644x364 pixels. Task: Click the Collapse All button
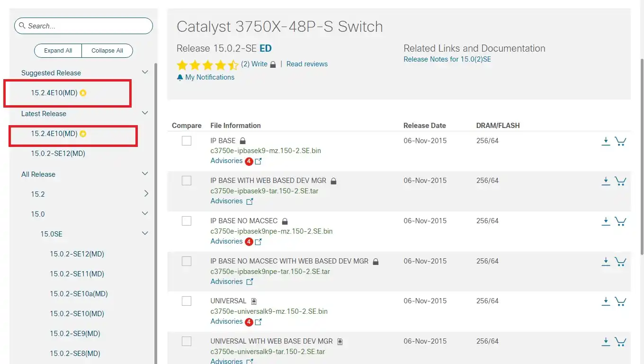pyautogui.click(x=107, y=51)
